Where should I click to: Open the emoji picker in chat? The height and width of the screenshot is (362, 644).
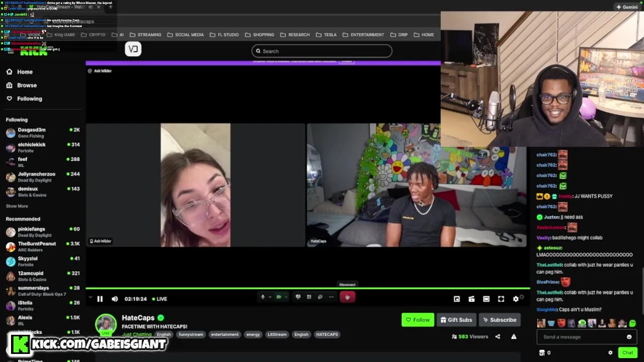point(629,337)
